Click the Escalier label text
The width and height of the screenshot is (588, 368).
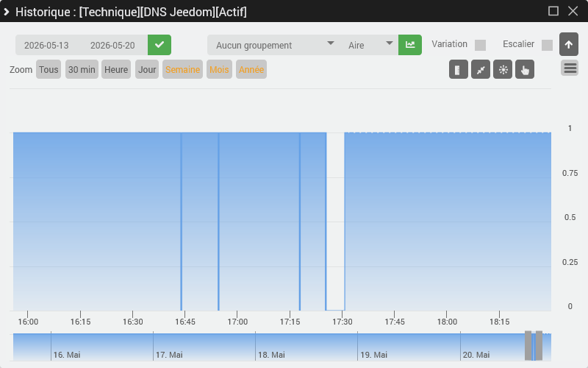point(519,44)
